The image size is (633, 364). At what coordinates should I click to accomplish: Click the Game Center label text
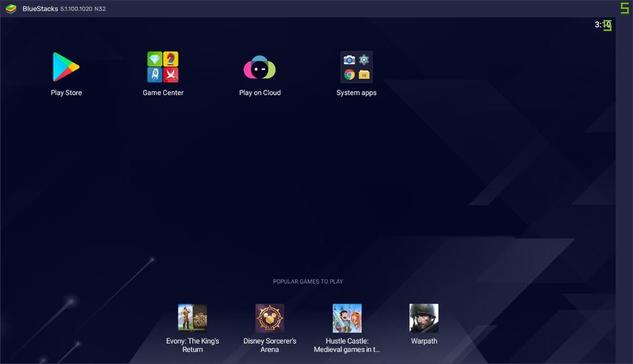point(163,93)
